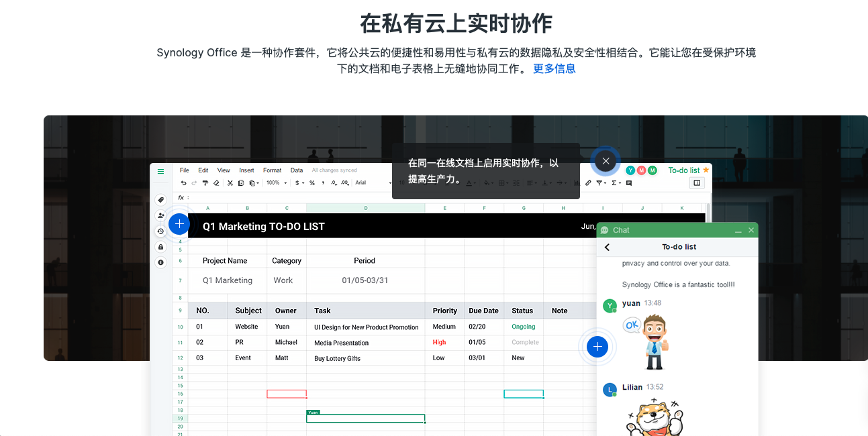Click the add-user share icon in sidebar
This screenshot has height=436, width=868.
(x=160, y=215)
